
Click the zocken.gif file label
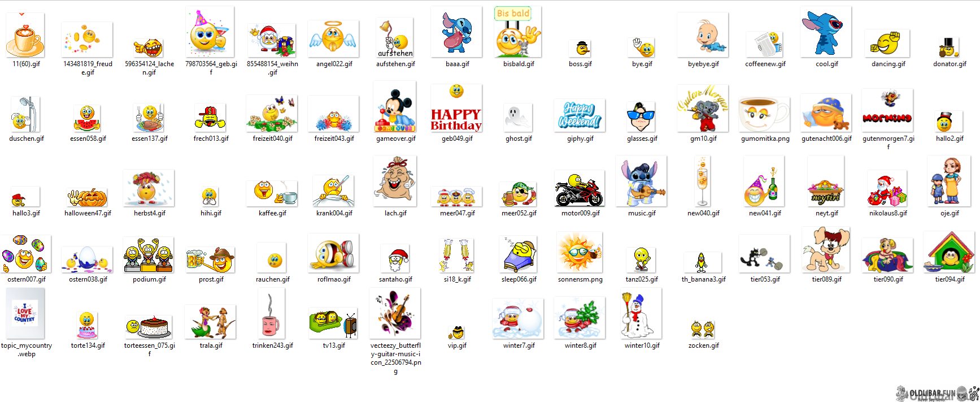(703, 345)
